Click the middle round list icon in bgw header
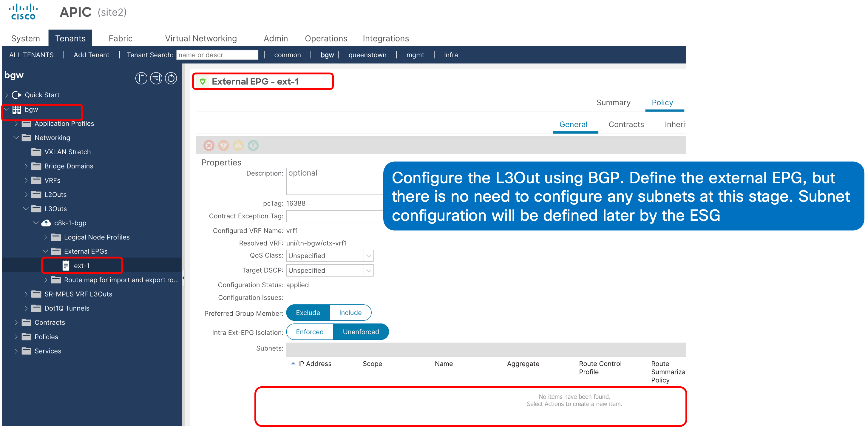The image size is (868, 429). pyautogui.click(x=156, y=78)
